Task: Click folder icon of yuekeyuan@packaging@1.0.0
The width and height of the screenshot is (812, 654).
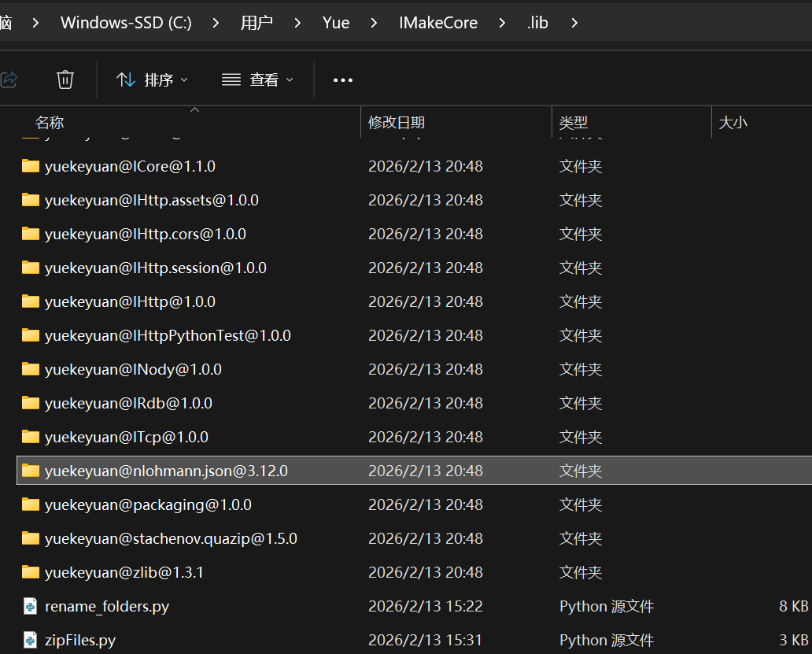Action: 31,504
